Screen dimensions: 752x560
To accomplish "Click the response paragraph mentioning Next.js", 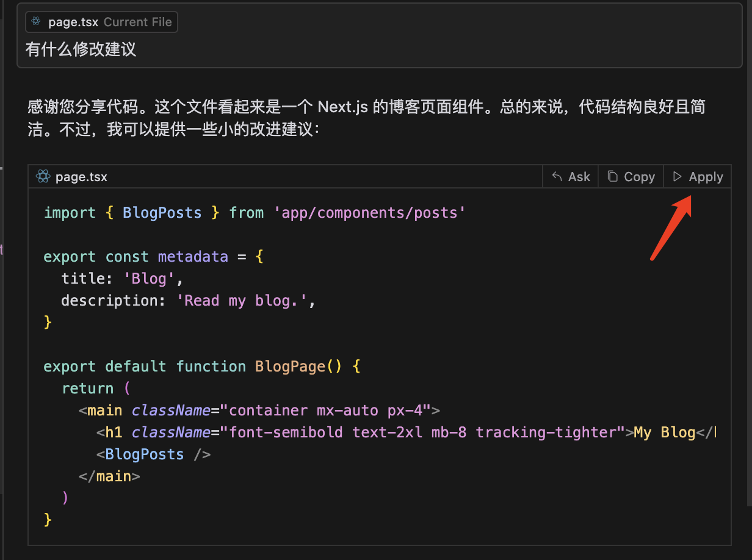I will point(366,118).
